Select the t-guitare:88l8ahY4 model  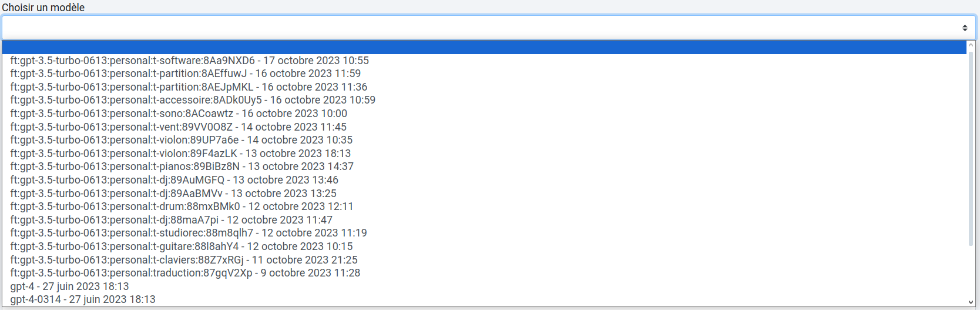[181, 246]
